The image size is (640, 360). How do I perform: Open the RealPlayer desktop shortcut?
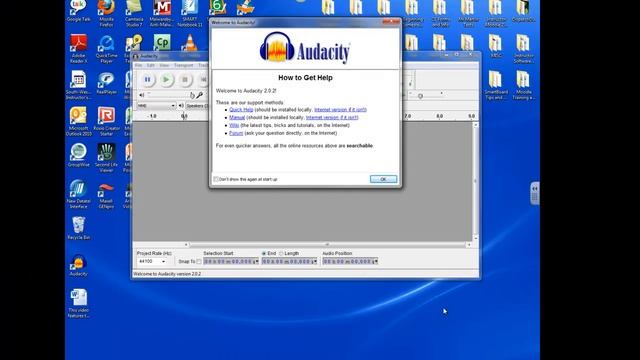click(x=106, y=82)
